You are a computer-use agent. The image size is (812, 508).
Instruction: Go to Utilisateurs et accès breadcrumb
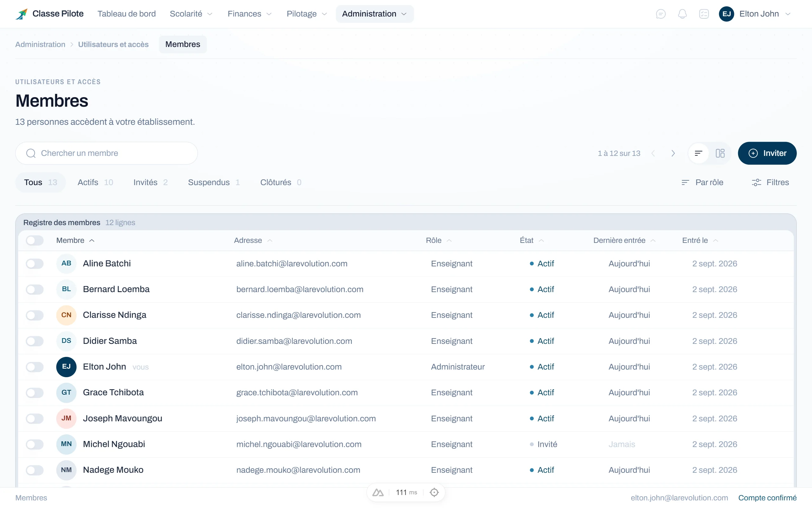(113, 44)
